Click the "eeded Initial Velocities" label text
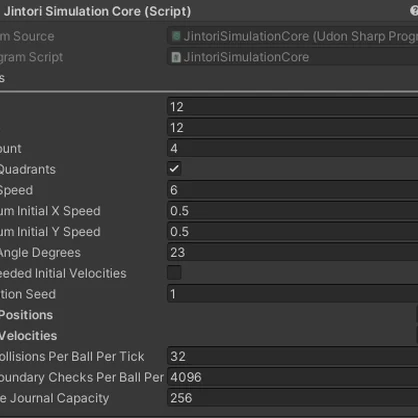The image size is (418, 418). pos(63,273)
